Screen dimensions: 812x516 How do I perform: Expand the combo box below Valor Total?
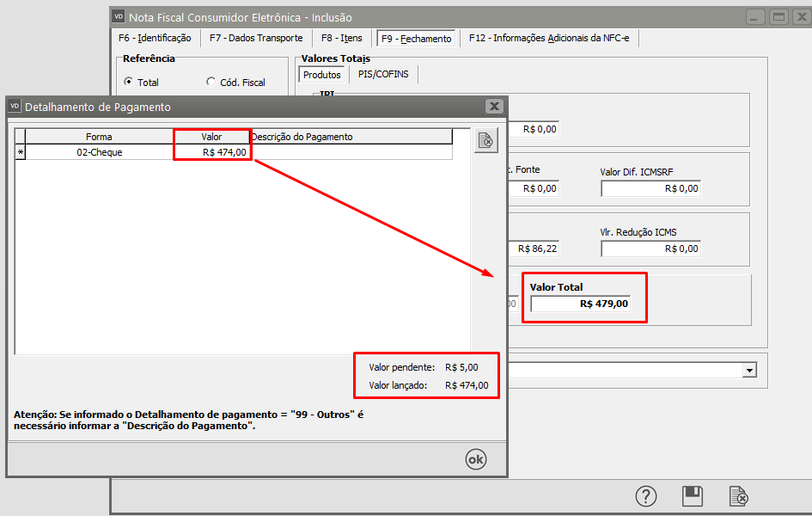coord(750,370)
